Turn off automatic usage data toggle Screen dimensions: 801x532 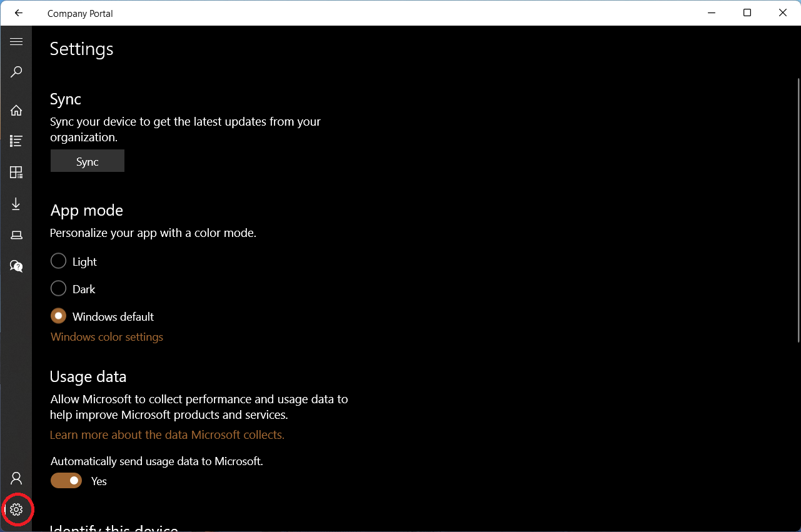tap(66, 480)
